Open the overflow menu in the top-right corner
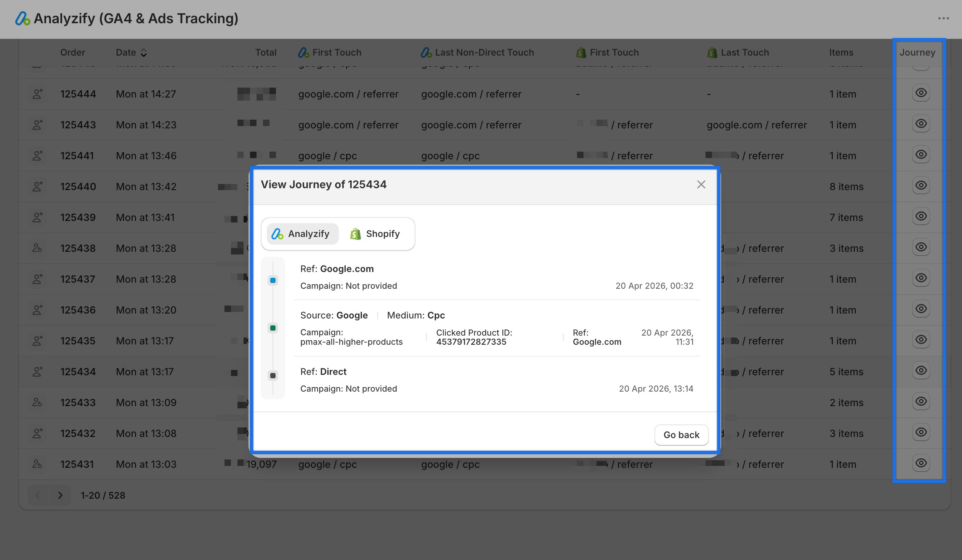This screenshot has height=560, width=962. coord(944,18)
